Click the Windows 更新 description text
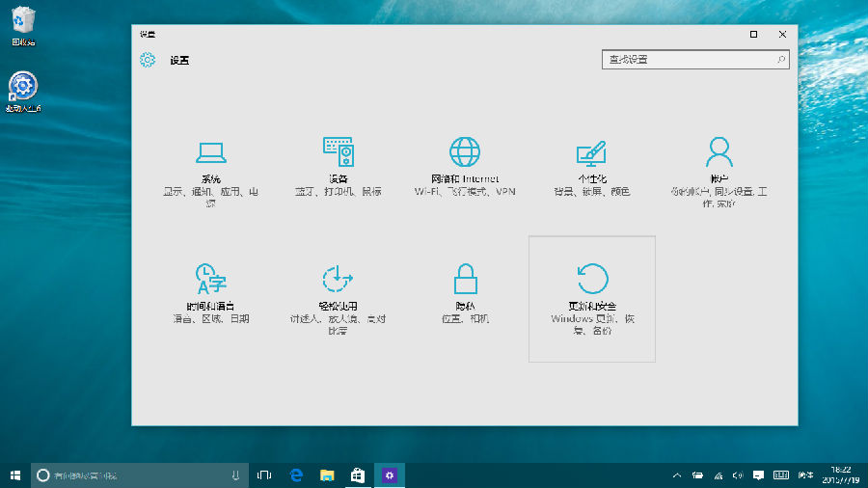The width and height of the screenshot is (868, 488). pyautogui.click(x=592, y=324)
